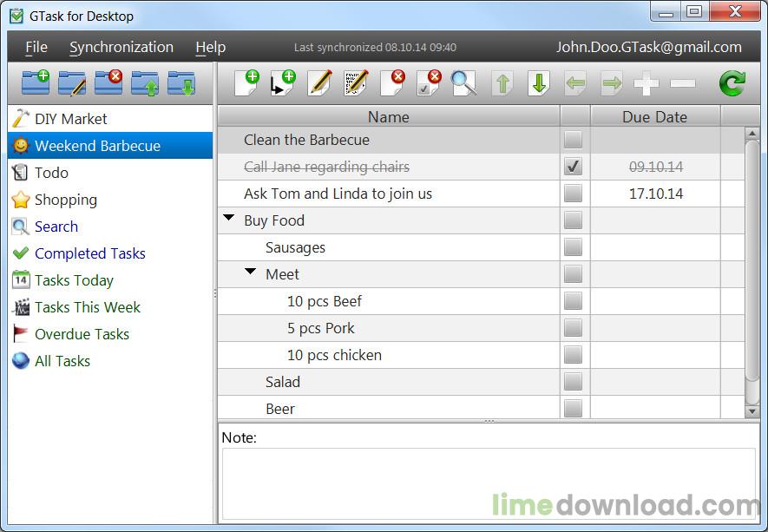The image size is (768, 532).
Task: Click the John.Doo.GTask@gmail.com account label
Action: click(648, 47)
